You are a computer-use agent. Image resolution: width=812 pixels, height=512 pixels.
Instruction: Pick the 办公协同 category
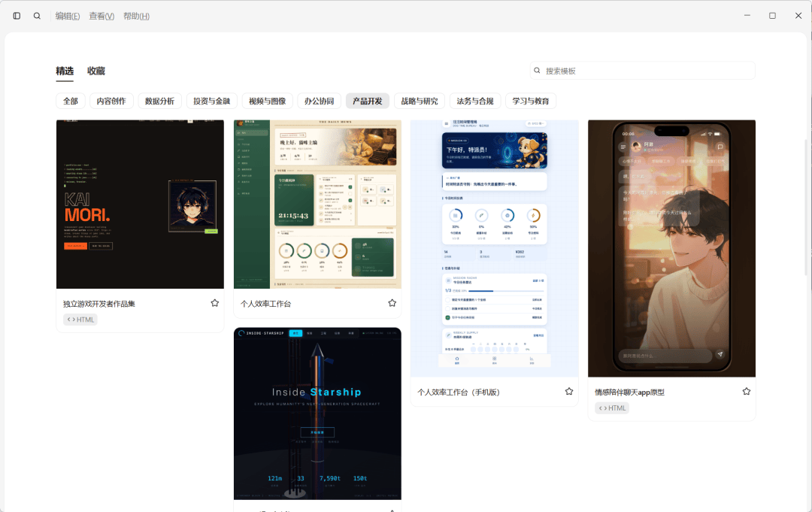[319, 101]
